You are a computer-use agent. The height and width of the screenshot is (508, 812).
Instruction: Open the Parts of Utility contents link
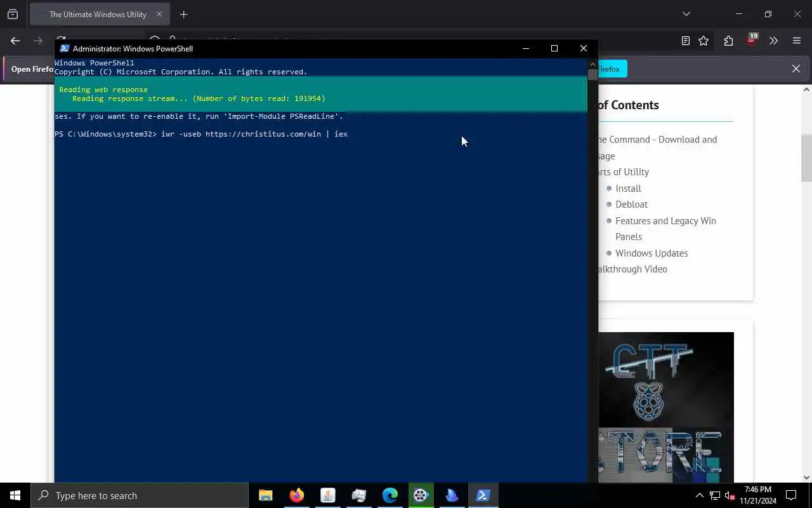(x=624, y=172)
